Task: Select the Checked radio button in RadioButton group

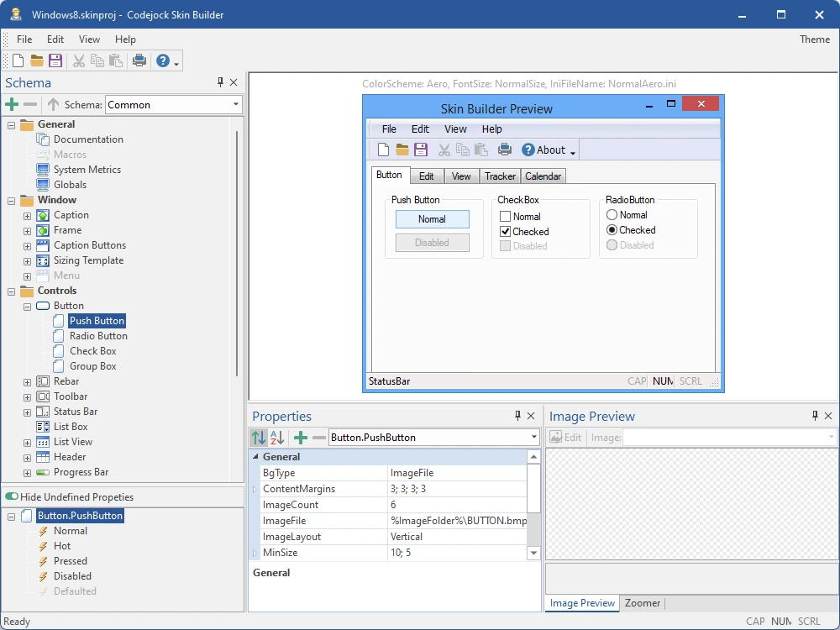Action: click(x=612, y=230)
